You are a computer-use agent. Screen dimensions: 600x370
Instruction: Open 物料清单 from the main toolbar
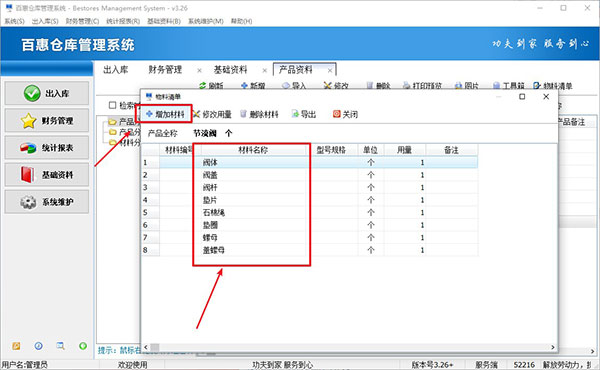click(x=553, y=86)
